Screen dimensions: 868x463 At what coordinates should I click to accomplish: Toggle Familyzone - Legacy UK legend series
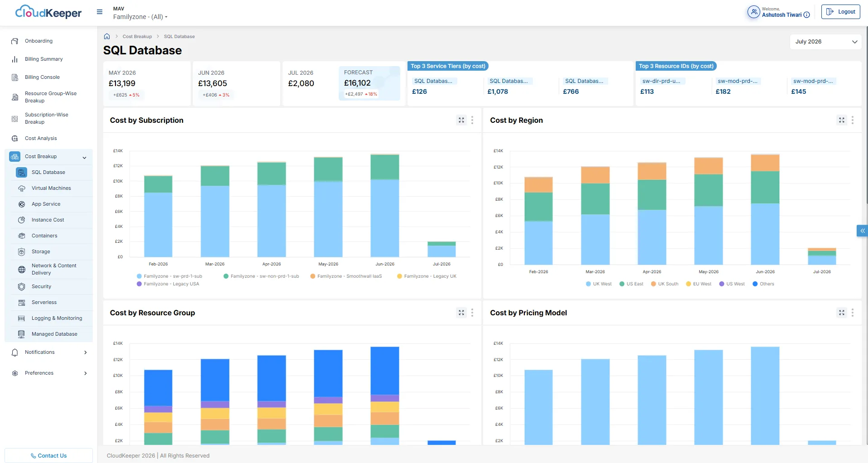pyautogui.click(x=427, y=276)
